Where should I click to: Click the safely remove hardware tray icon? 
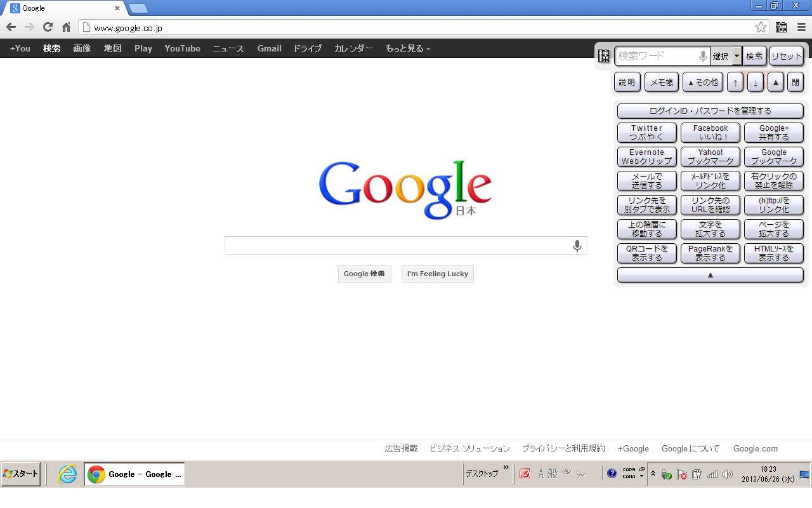(666, 474)
